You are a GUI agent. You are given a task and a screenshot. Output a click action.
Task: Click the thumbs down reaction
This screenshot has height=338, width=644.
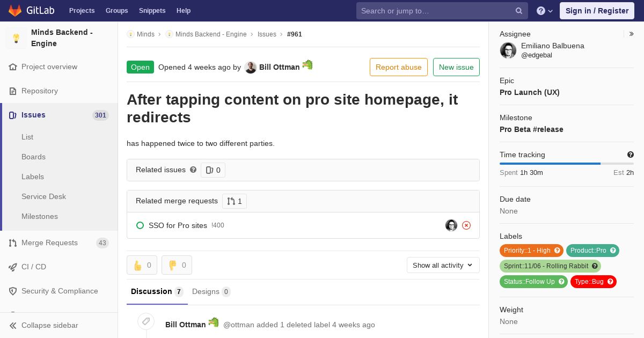[177, 265]
